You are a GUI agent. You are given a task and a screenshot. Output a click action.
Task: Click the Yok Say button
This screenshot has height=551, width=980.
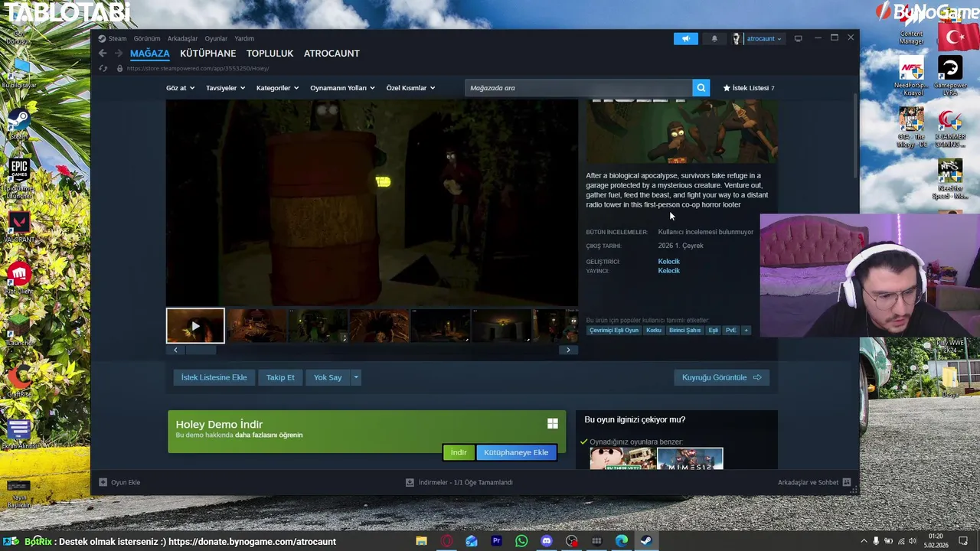coord(328,377)
